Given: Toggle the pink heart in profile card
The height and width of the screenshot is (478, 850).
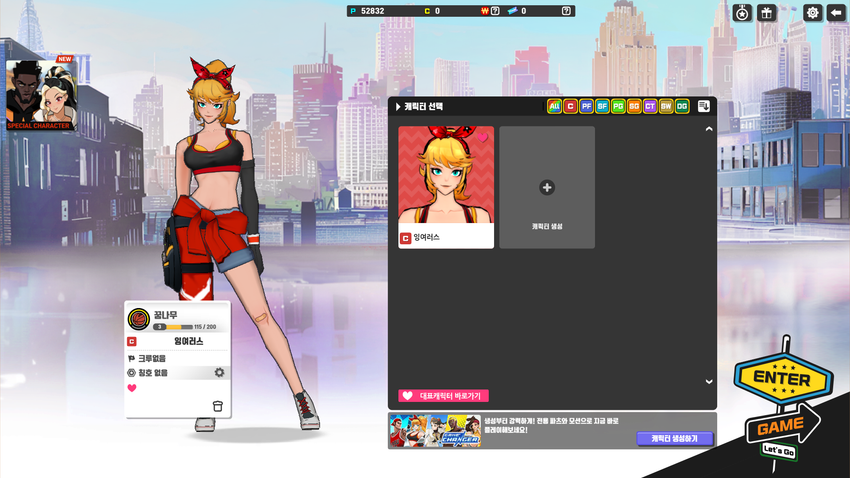Looking at the screenshot, I should [132, 388].
